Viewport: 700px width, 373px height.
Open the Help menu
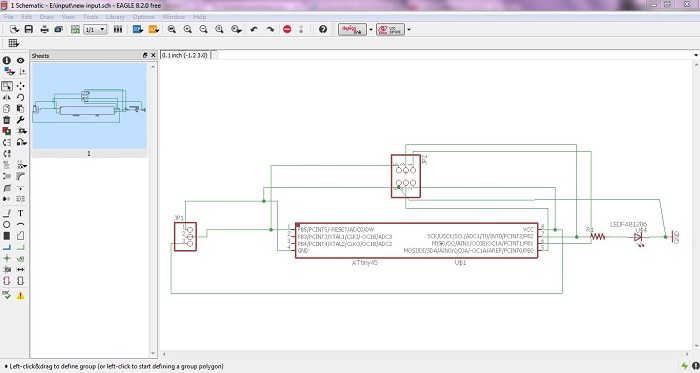(200, 17)
